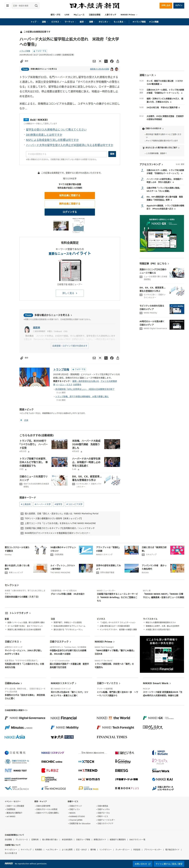Open the 日経ヴェリタス logo link
This screenshot has height=868, width=189.
pyautogui.click(x=153, y=728)
